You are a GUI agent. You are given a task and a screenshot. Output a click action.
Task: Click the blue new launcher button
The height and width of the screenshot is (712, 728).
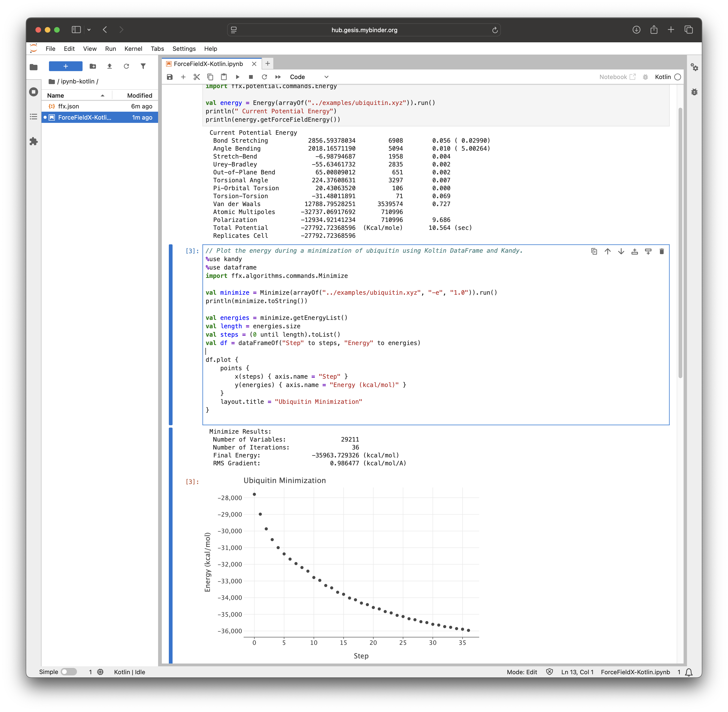[66, 66]
